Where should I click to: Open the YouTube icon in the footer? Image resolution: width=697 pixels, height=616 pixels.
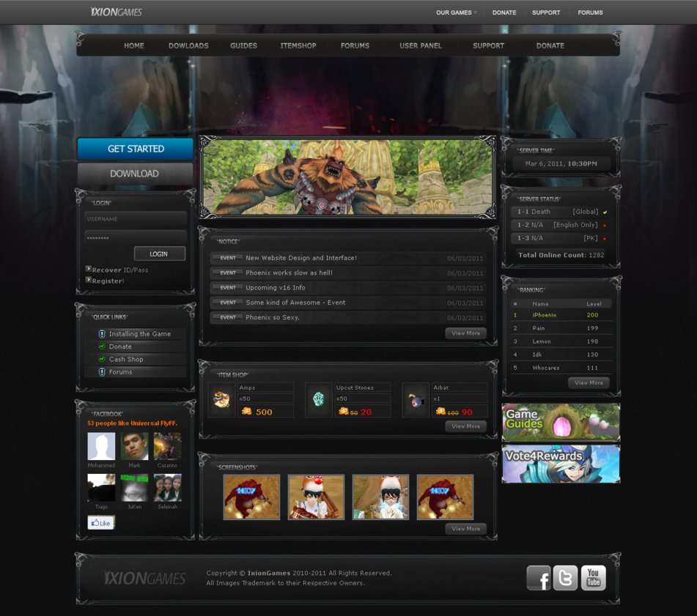click(x=593, y=578)
